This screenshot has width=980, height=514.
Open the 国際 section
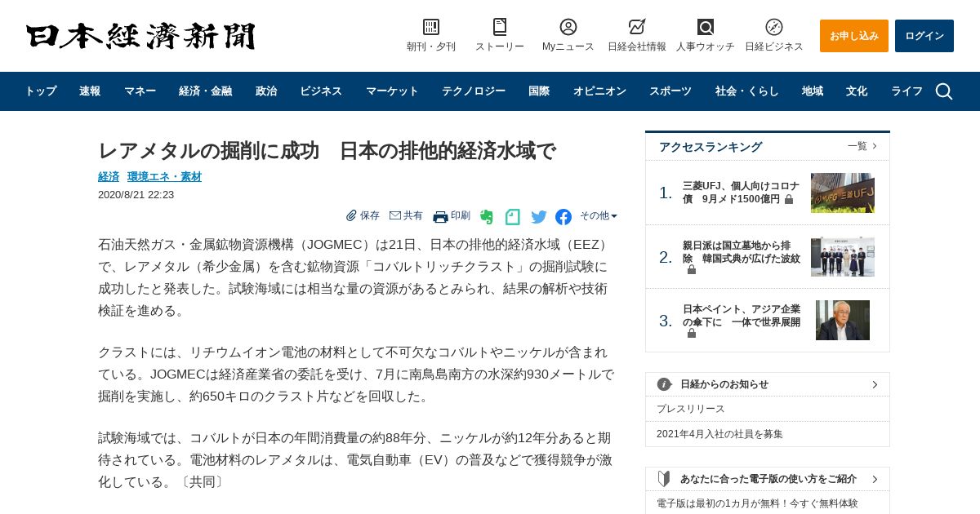[539, 91]
